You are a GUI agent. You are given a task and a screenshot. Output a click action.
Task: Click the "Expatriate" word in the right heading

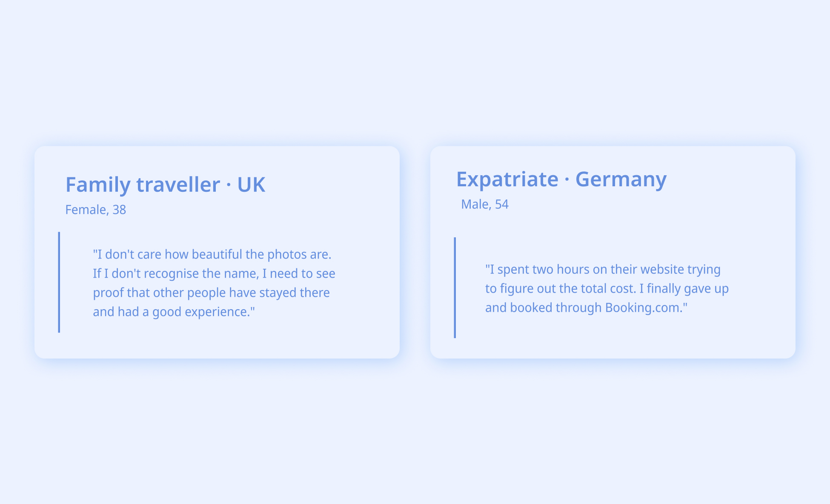pyautogui.click(x=507, y=179)
